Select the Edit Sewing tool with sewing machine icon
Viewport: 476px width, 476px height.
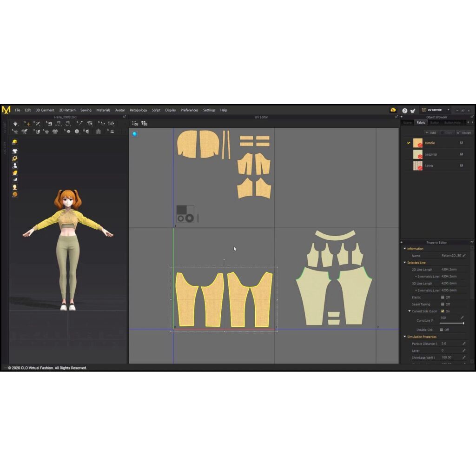coord(49,124)
